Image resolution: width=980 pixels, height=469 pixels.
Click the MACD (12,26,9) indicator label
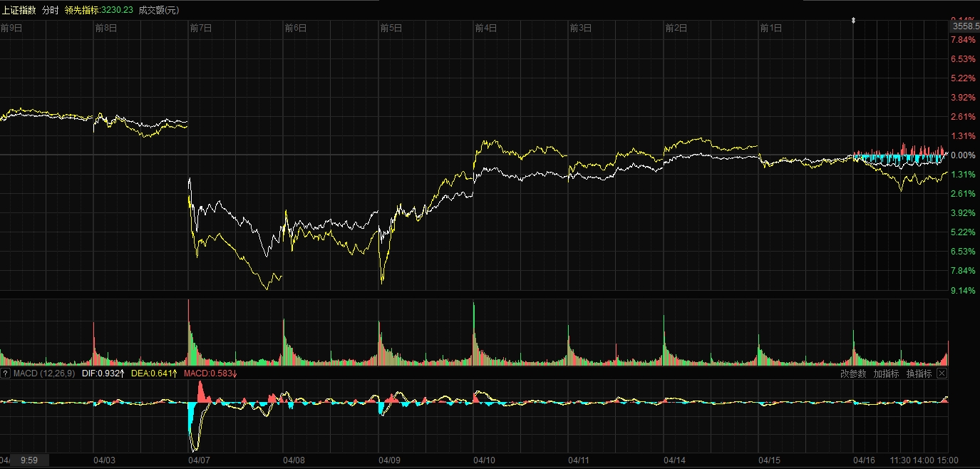(44, 373)
